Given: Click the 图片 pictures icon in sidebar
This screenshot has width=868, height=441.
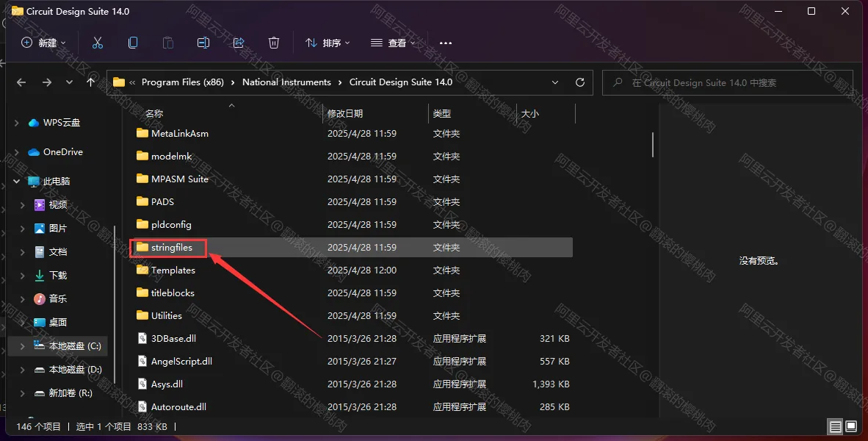Looking at the screenshot, I should [x=40, y=229].
